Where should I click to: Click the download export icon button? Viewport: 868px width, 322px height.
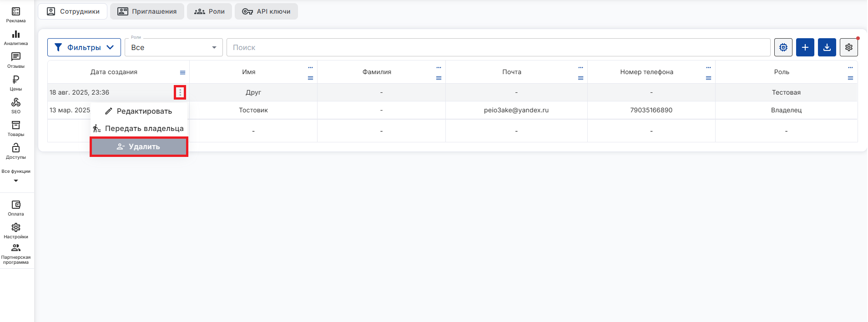click(827, 47)
